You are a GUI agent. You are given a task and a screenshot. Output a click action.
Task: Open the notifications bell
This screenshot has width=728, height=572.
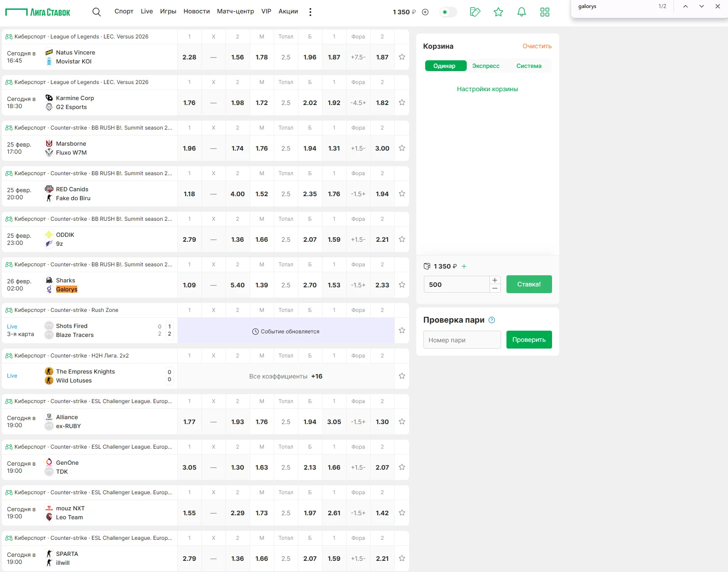click(x=522, y=12)
